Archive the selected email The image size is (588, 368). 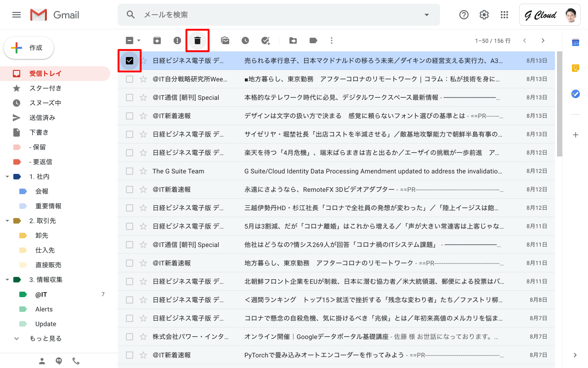pos(157,40)
